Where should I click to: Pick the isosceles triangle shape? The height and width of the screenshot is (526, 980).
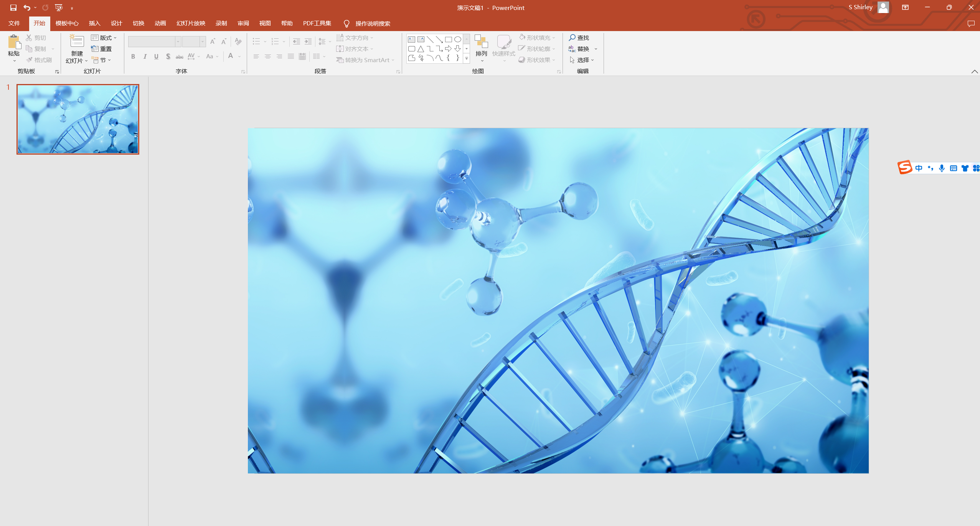(x=421, y=49)
